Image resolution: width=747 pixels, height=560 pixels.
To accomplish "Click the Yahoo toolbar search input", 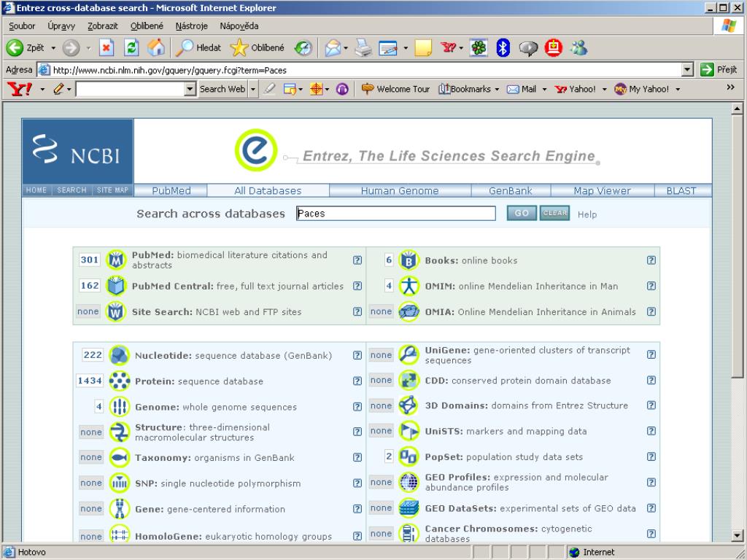I will (130, 89).
